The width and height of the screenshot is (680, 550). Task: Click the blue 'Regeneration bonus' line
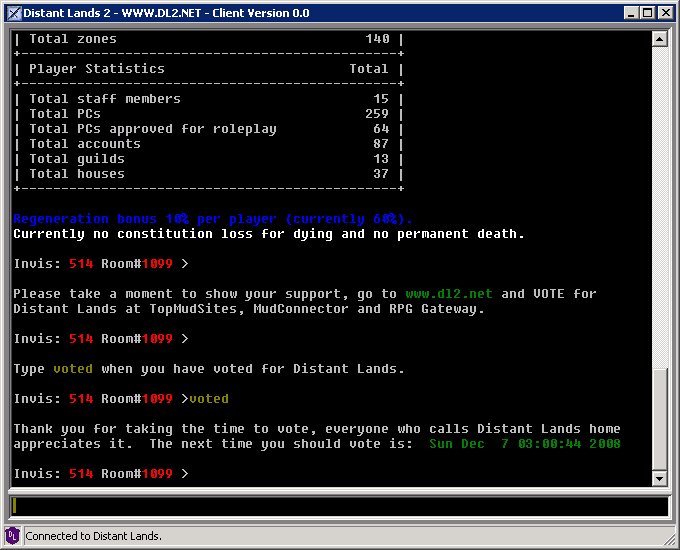click(213, 219)
